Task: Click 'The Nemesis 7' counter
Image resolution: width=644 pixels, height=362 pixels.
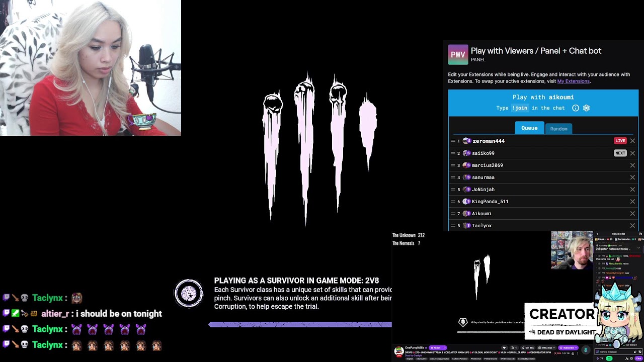Action: pyautogui.click(x=406, y=243)
